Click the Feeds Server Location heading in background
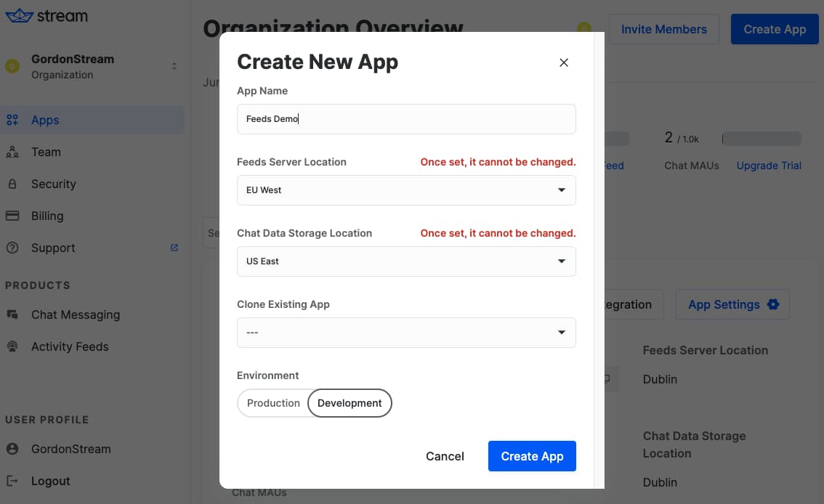Screen dimensions: 824x504 pyautogui.click(x=706, y=350)
